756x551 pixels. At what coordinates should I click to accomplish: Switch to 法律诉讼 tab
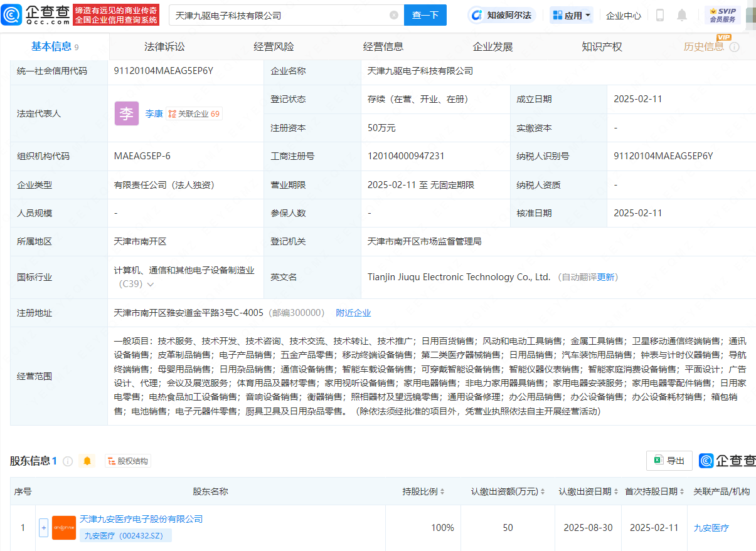tap(164, 46)
